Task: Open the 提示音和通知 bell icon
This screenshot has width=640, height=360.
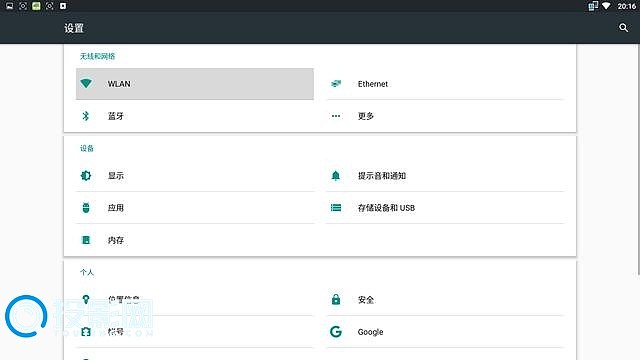Action: click(336, 176)
